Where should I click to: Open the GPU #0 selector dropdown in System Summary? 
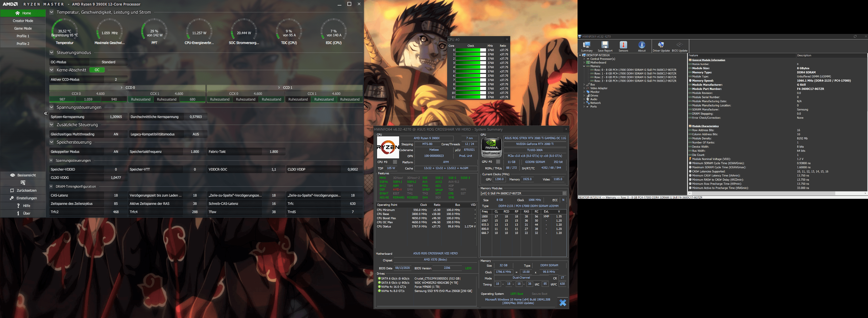(498, 162)
